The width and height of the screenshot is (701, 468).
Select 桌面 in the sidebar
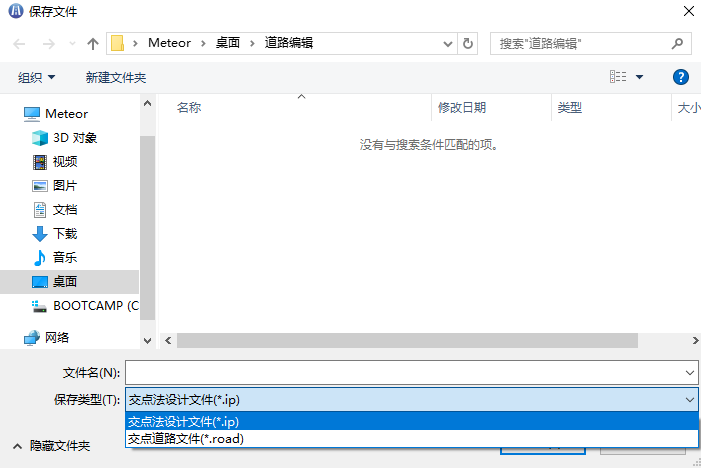pyautogui.click(x=69, y=282)
